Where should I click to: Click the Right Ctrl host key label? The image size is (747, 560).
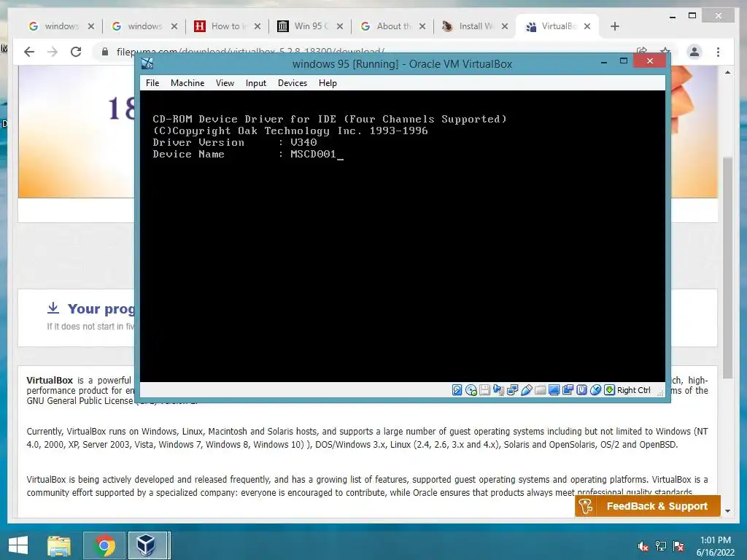[634, 390]
